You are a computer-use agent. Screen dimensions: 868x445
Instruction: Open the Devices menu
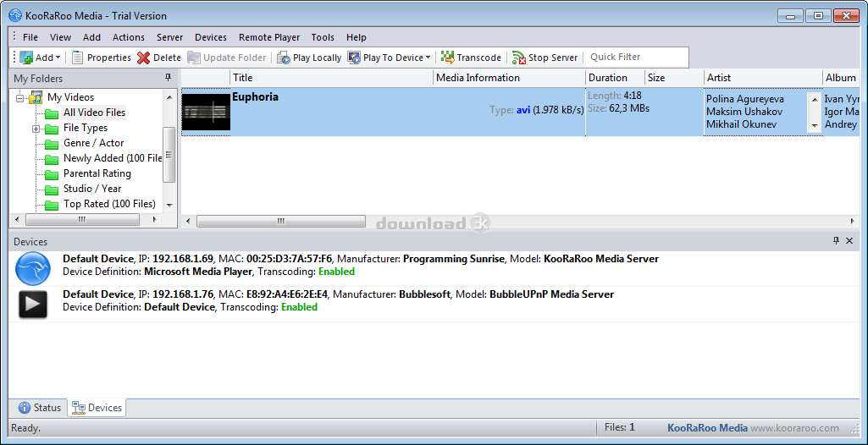coord(211,37)
